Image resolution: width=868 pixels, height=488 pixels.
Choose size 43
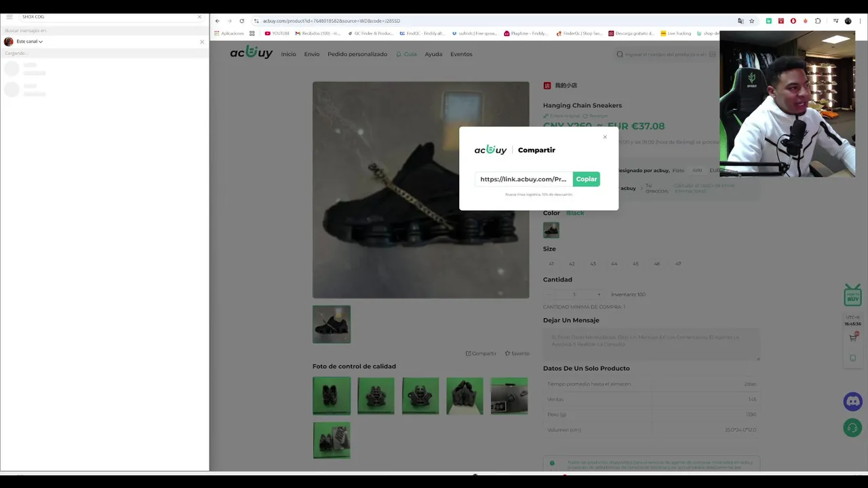point(593,264)
